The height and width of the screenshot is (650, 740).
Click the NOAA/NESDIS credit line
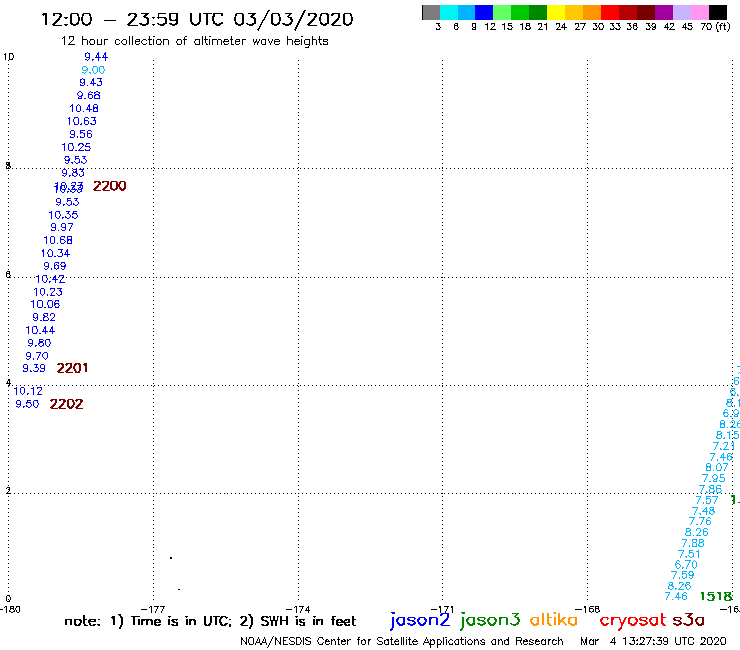coord(402,641)
